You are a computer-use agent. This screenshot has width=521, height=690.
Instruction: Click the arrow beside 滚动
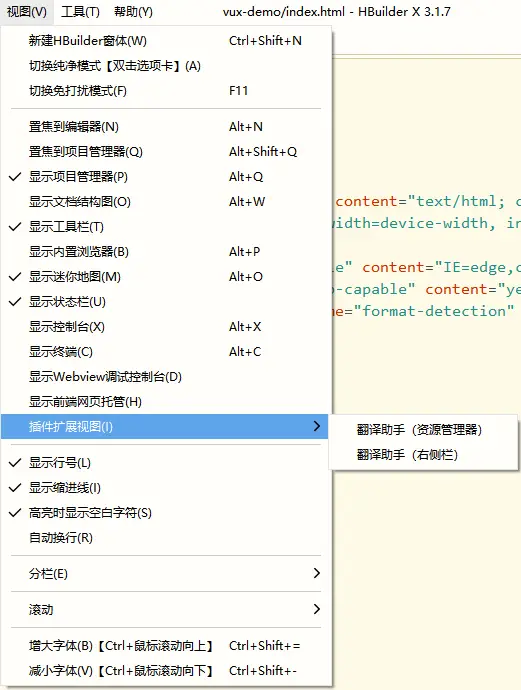317,609
